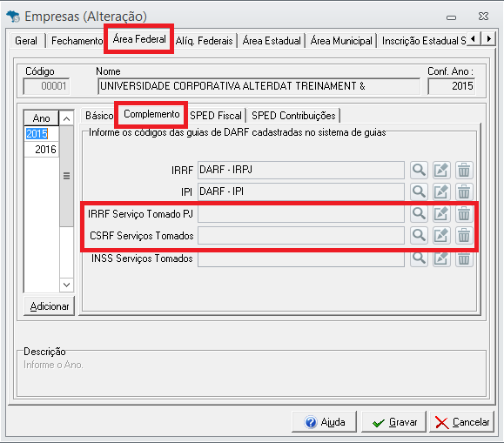The height and width of the screenshot is (443, 504).
Task: Delete the IPI guide with trash icon
Action: click(x=464, y=191)
